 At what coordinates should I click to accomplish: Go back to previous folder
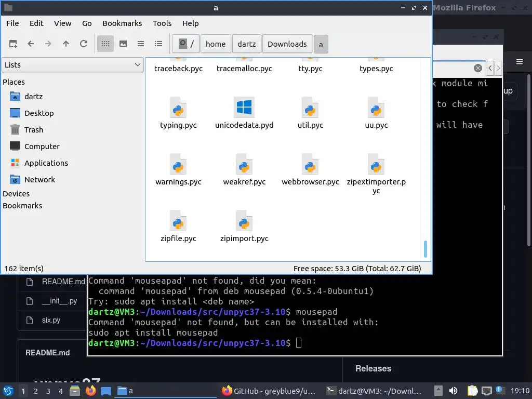click(x=31, y=44)
